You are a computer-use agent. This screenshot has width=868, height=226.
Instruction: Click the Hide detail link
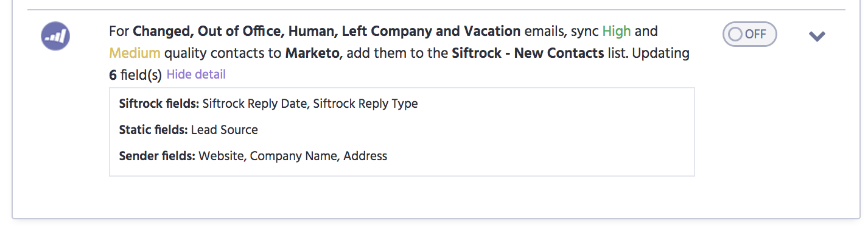(x=196, y=74)
